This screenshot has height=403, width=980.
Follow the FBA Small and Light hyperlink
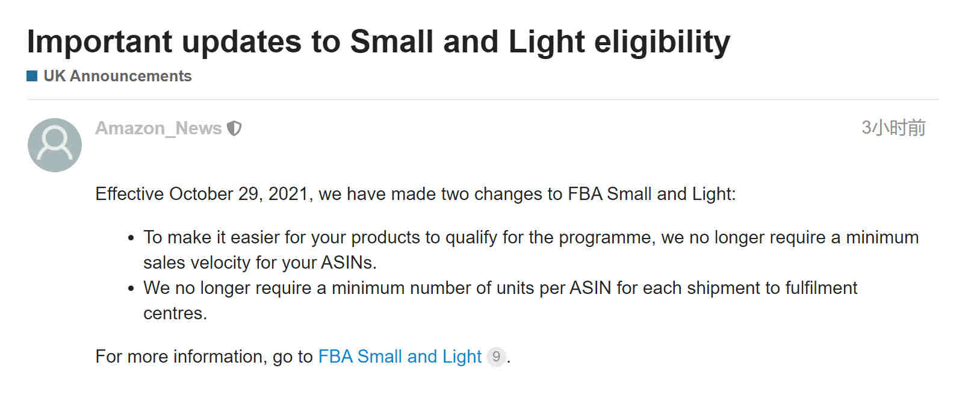(x=400, y=357)
